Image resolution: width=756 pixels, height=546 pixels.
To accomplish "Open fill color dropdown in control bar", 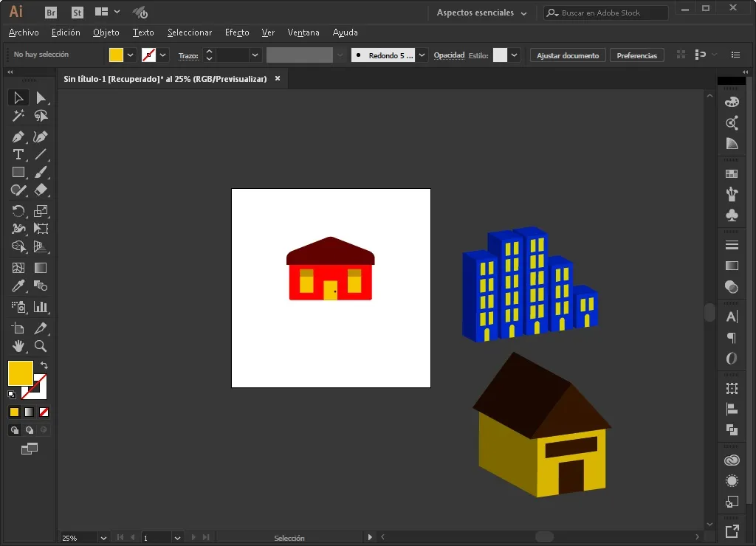I will point(130,55).
